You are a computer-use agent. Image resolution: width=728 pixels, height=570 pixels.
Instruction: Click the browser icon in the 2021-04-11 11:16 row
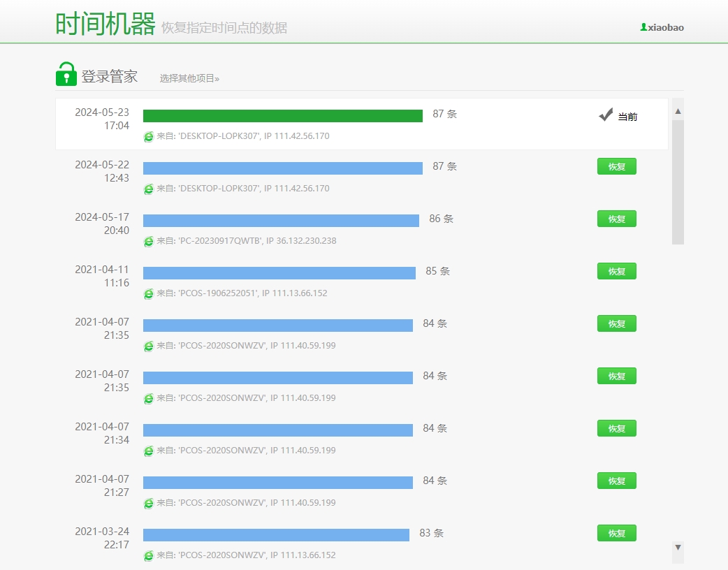point(149,294)
